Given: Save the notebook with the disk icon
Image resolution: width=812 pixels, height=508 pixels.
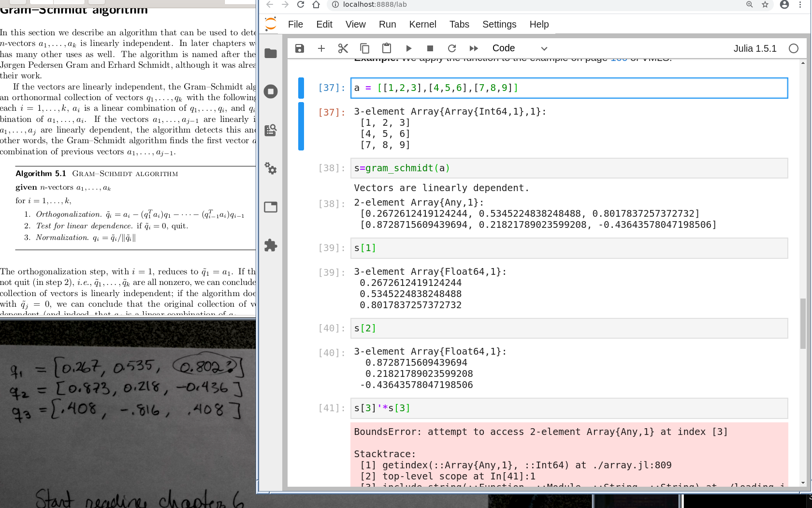Looking at the screenshot, I should coord(300,48).
